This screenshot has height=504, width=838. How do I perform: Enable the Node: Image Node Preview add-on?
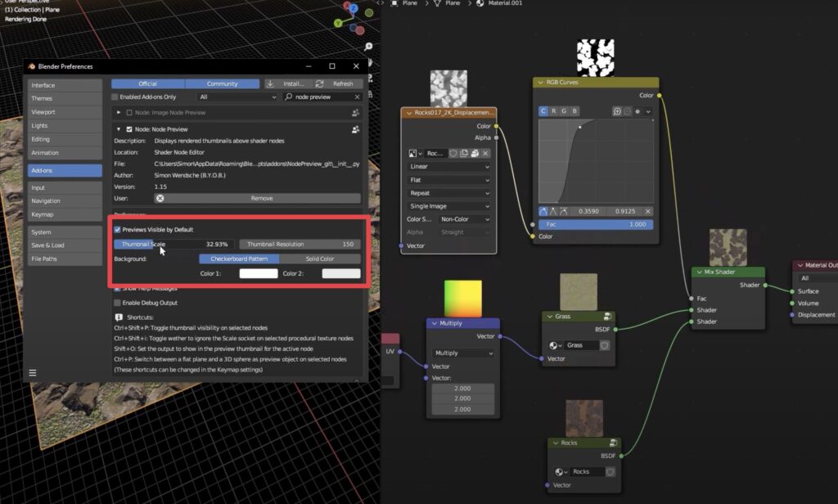point(129,113)
